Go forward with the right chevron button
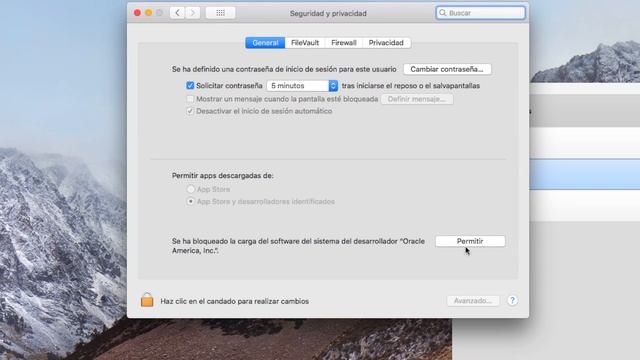The image size is (640, 360). 193,13
